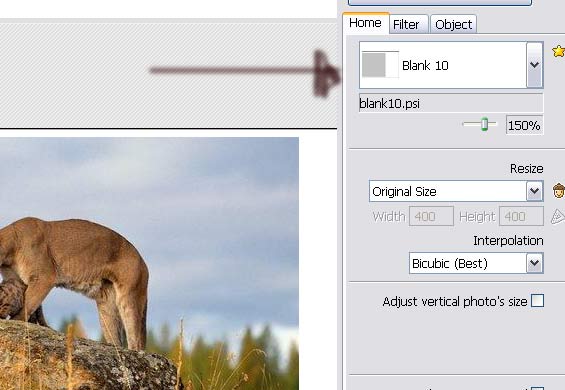Click the triangle ruler icon beside Height
565x390 pixels.
pos(558,217)
